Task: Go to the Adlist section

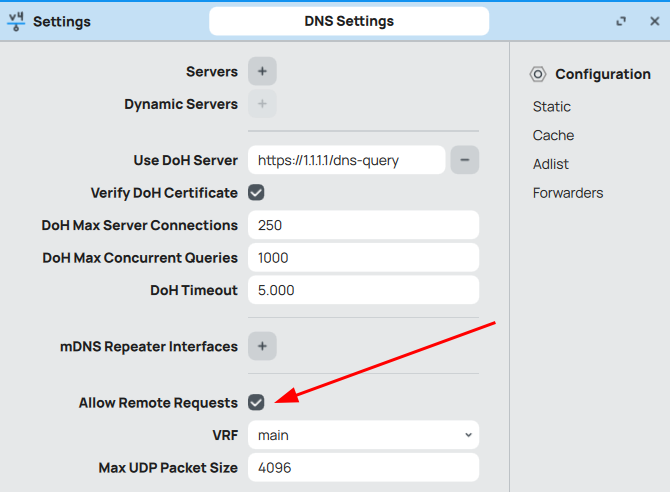Action: [551, 164]
